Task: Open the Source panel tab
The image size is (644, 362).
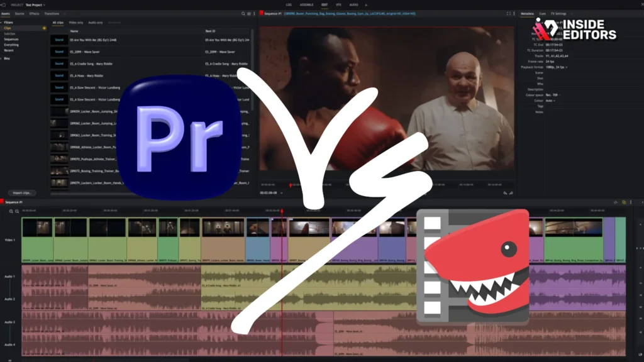Action: click(x=19, y=14)
